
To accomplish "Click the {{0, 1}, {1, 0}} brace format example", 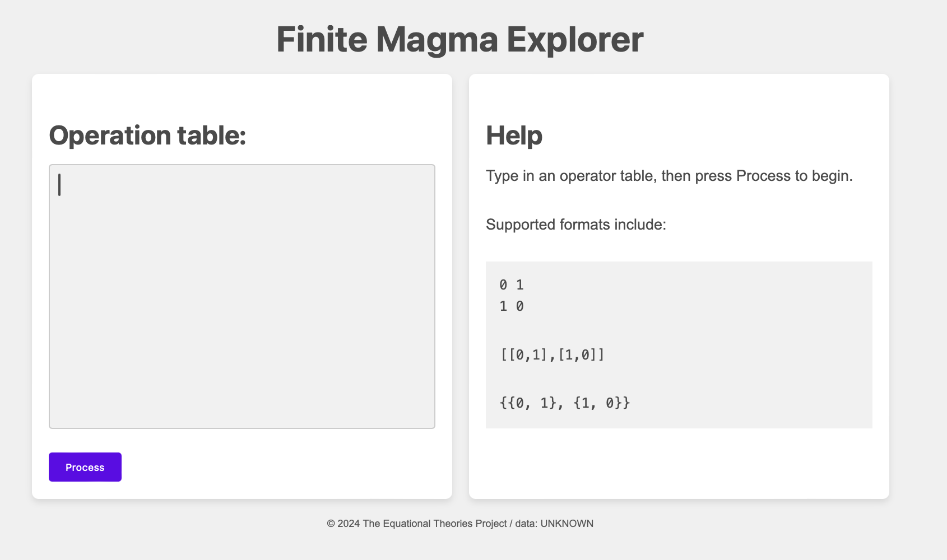I will pyautogui.click(x=565, y=403).
